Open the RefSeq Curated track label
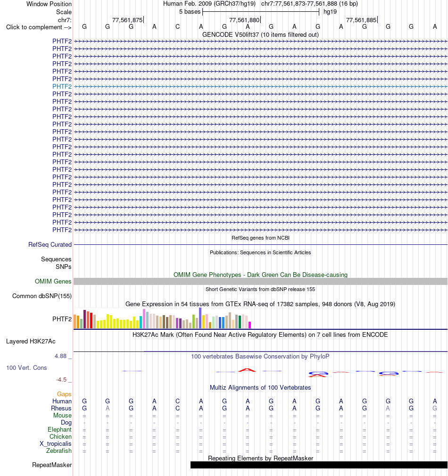The width and height of the screenshot is (448, 476). [50, 245]
